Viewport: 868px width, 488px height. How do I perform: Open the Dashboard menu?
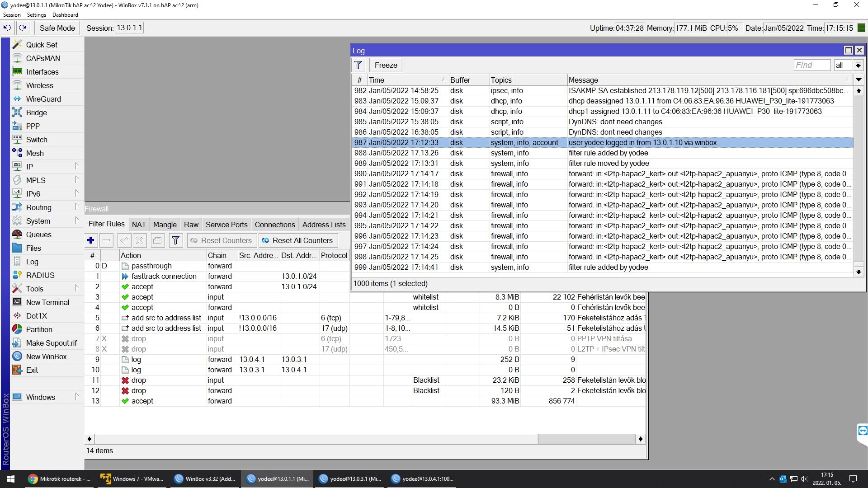pyautogui.click(x=65, y=15)
